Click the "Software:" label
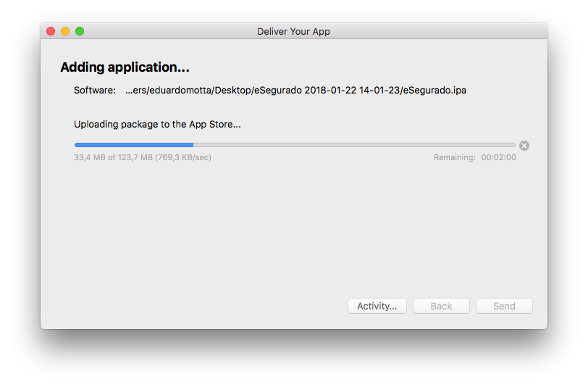This screenshot has width=588, height=387. (95, 91)
